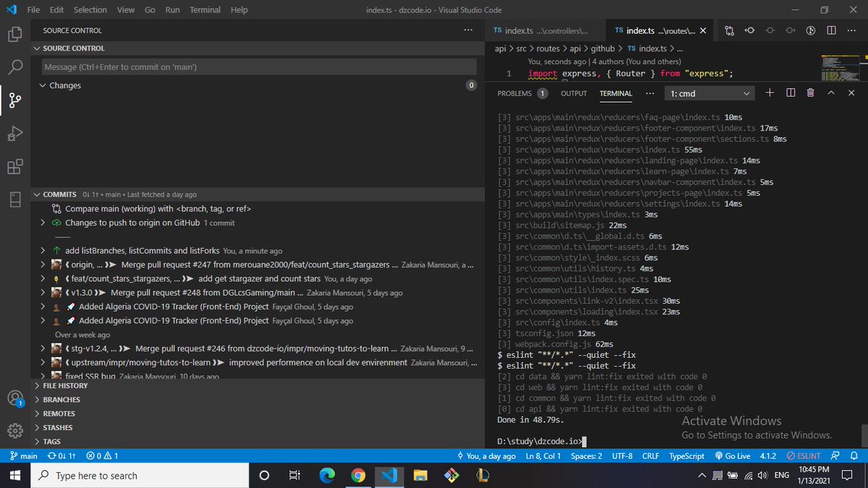Open the Terminal menu
This screenshot has width=868, height=488.
tap(205, 10)
